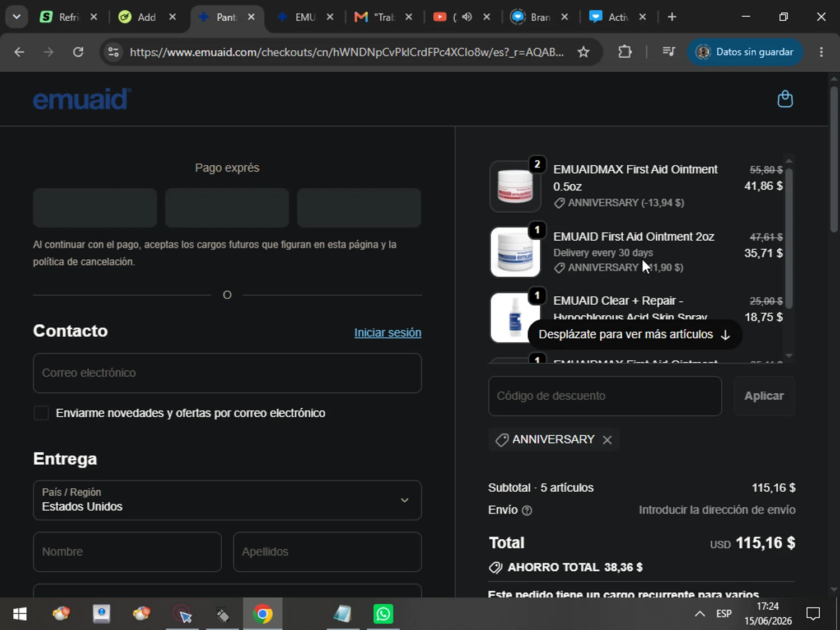Click the Iniciar sesión link
The height and width of the screenshot is (630, 840).
pyautogui.click(x=388, y=333)
